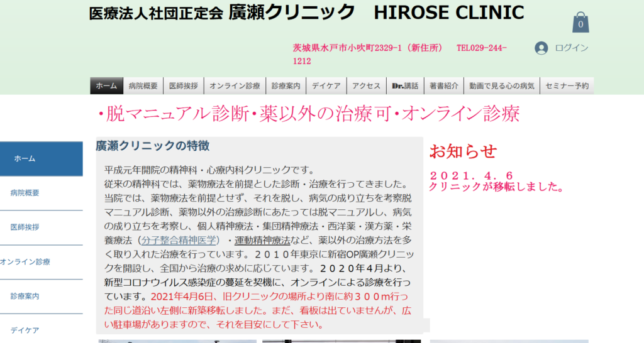Open Dr.講話 in the top navigation bar
Image resolution: width=644 pixels, height=343 pixels.
coord(404,86)
